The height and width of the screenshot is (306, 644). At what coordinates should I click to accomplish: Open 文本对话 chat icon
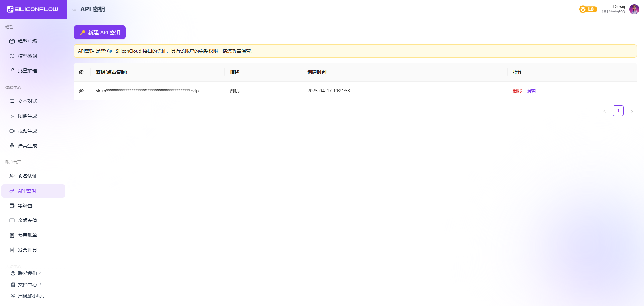click(x=12, y=101)
